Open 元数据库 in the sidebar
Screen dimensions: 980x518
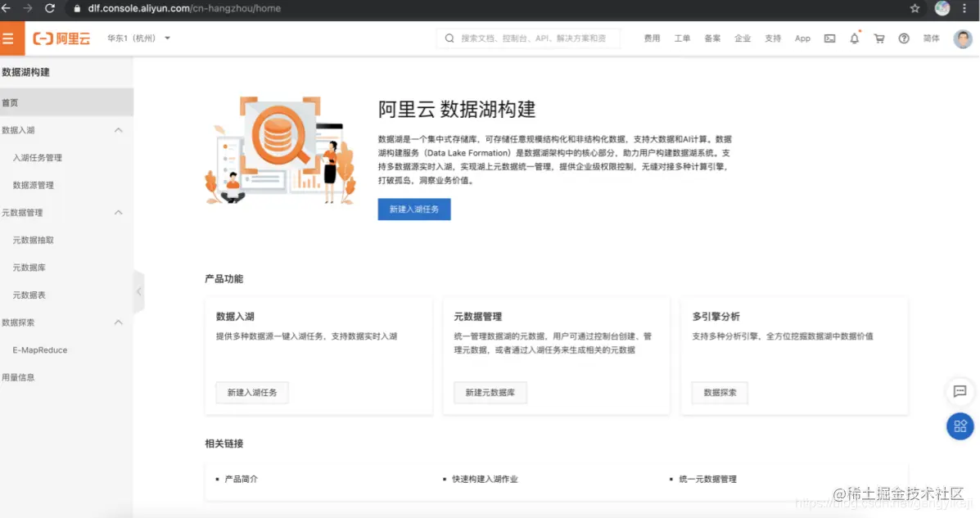[29, 268]
